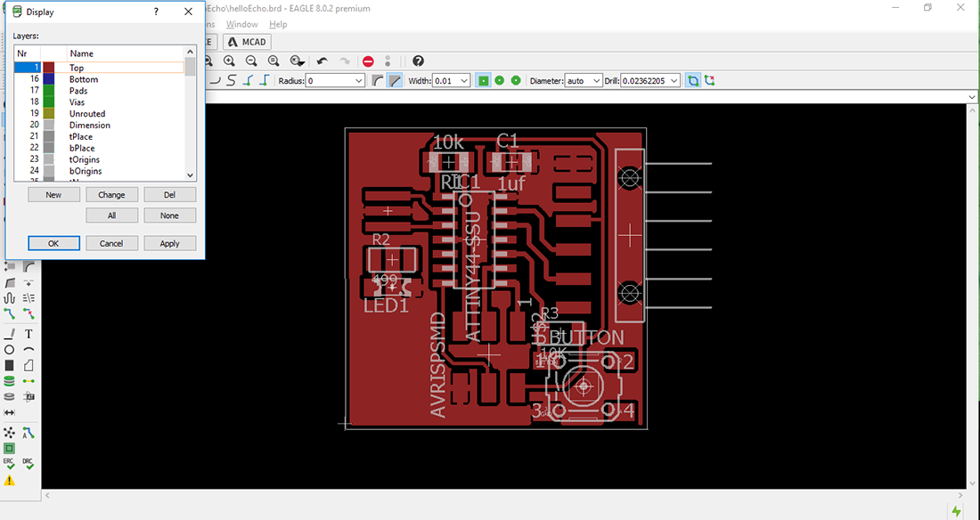980x520 pixels.
Task: Click None to hide all layers
Action: [x=170, y=215]
